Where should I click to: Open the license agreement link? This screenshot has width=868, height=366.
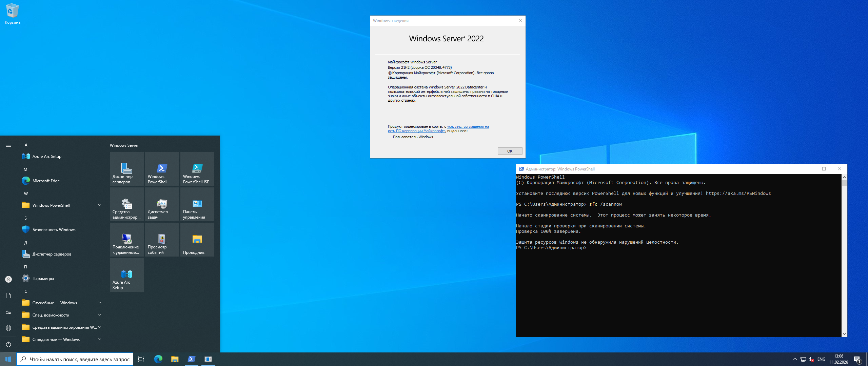[x=468, y=127]
